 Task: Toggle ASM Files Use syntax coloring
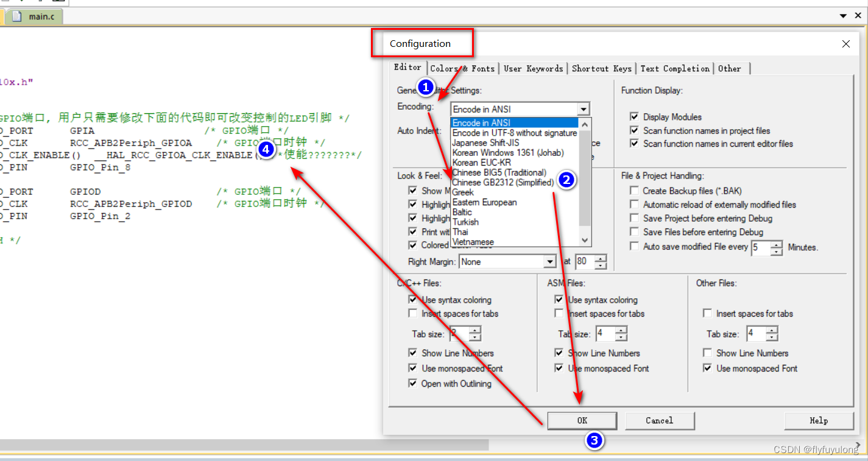coord(559,300)
